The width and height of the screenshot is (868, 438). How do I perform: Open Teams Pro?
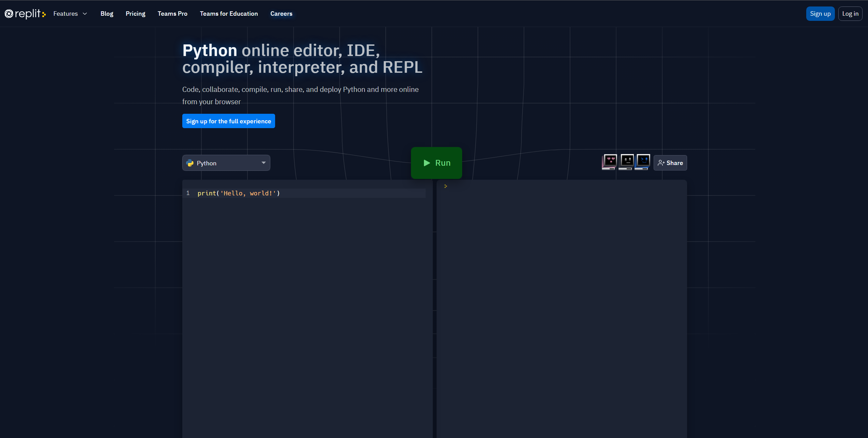tap(172, 14)
